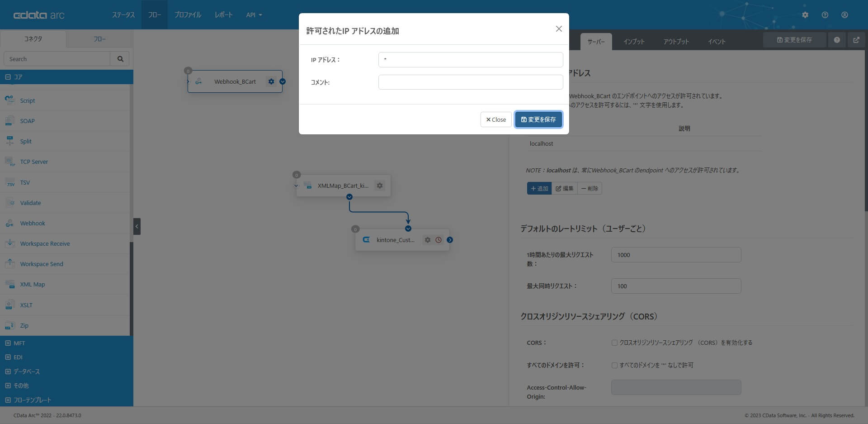Viewport: 868px width, 424px height.
Task: Collapse the left sidebar with the arrow handle
Action: (137, 226)
